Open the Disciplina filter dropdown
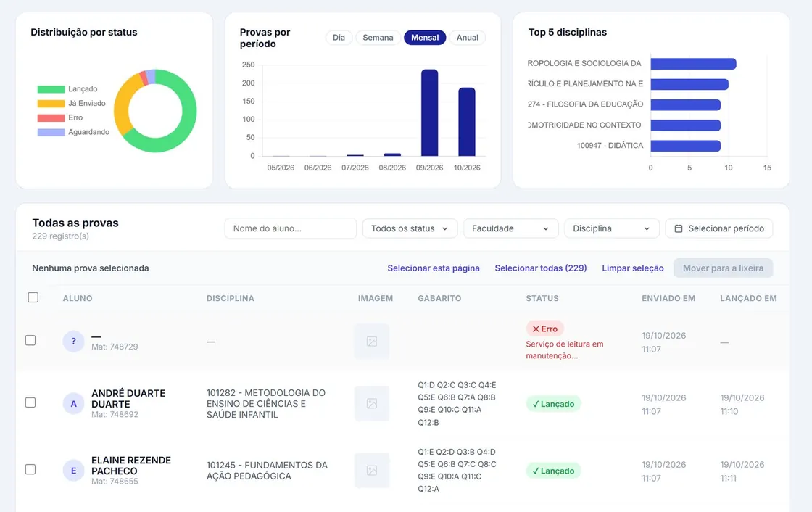Image resolution: width=812 pixels, height=512 pixels. coord(612,228)
